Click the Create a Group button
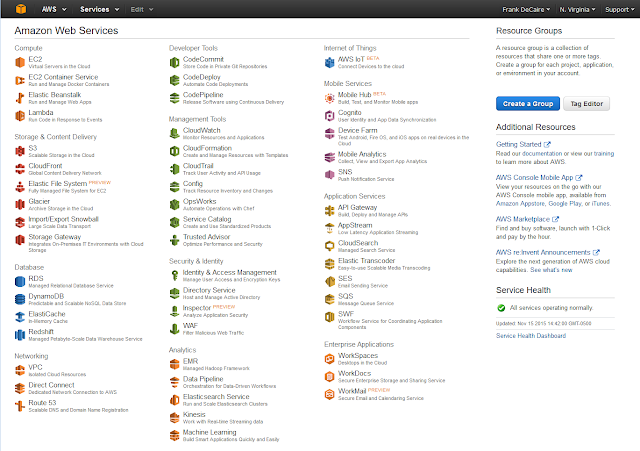 [x=528, y=104]
